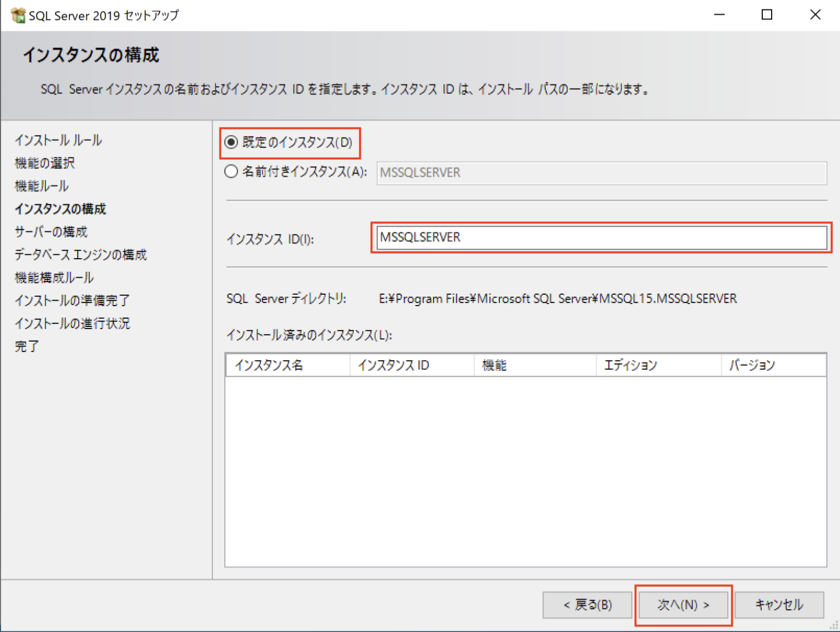Sort by the インスタンス名 column header

point(287,365)
